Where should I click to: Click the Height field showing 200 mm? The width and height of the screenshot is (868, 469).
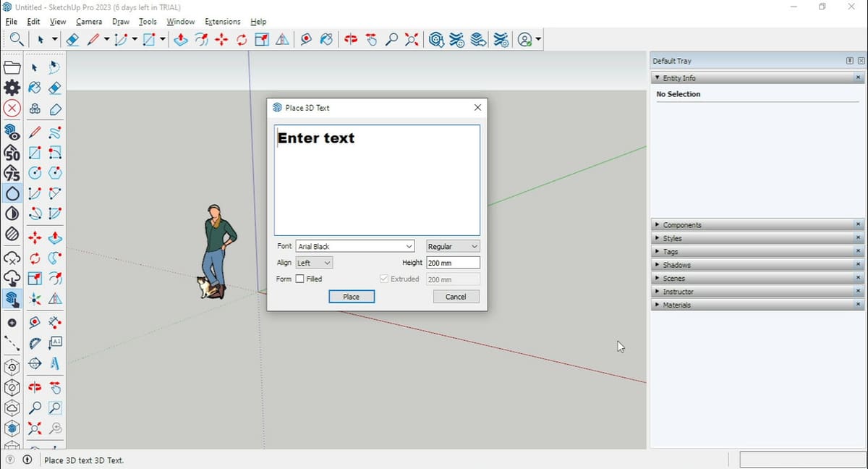(x=453, y=263)
